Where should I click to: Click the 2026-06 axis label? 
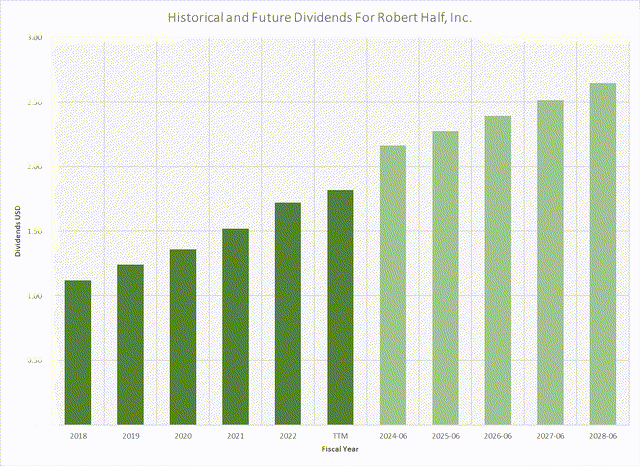pos(498,436)
